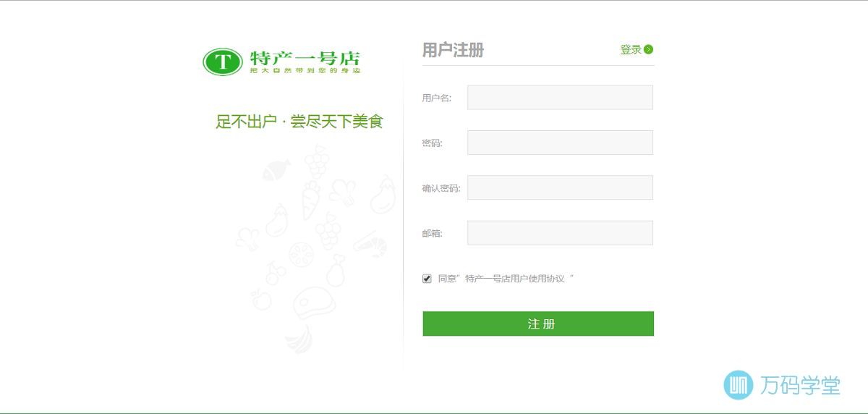Screen dimensions: 868x414
Task: Click the green 注册 button
Action: [538, 324]
